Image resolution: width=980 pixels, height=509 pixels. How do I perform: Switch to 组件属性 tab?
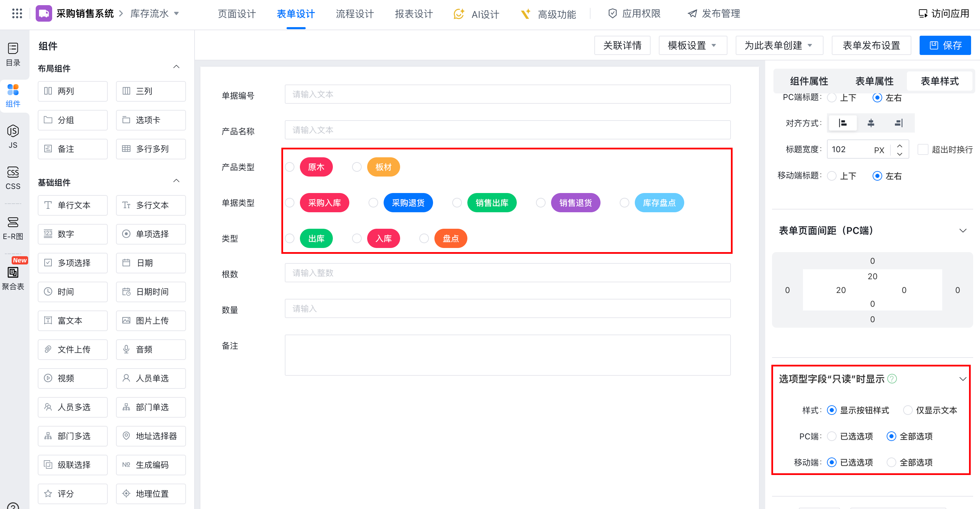(809, 81)
